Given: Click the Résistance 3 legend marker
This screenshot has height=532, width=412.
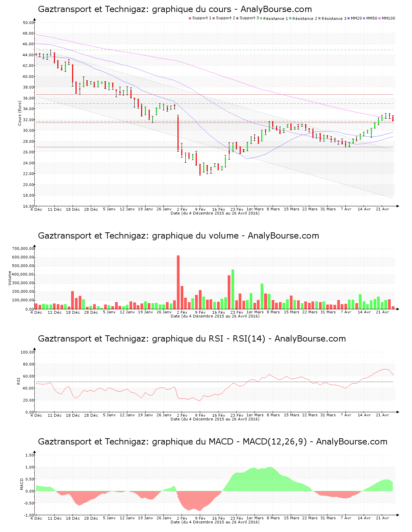Looking at the screenshot, I should click(320, 18).
